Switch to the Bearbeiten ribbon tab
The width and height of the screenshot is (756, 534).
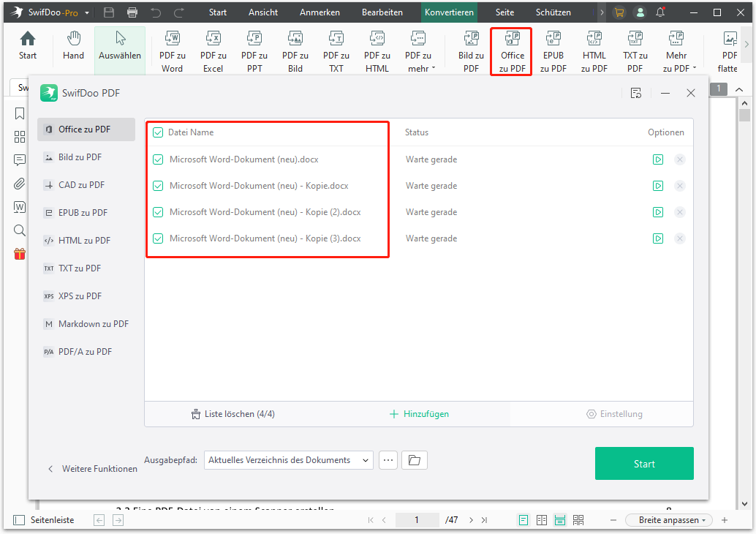pyautogui.click(x=382, y=12)
